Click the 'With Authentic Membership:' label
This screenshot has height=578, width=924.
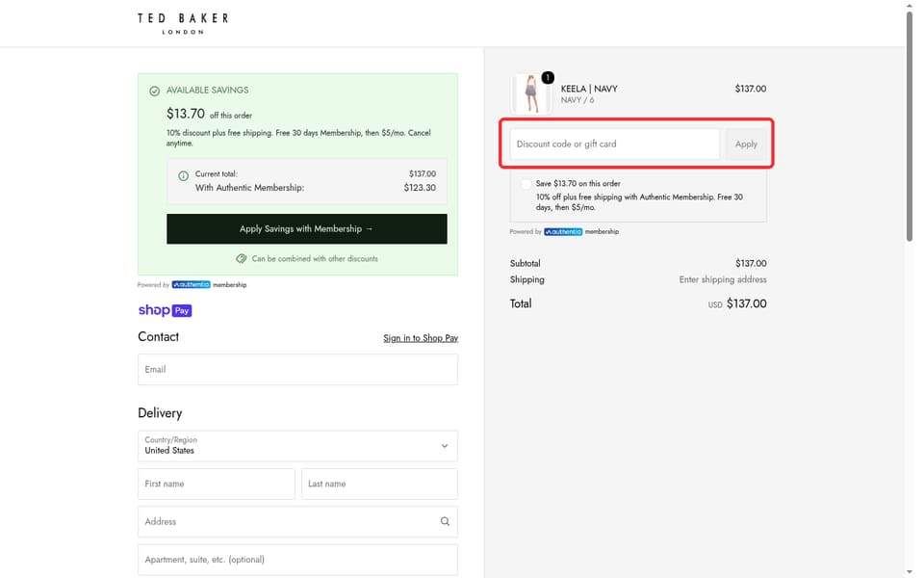250,188
